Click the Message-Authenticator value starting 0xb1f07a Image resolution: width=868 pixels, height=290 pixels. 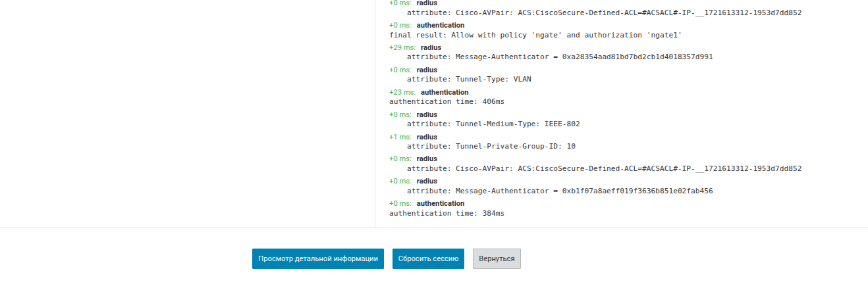pyautogui.click(x=637, y=191)
